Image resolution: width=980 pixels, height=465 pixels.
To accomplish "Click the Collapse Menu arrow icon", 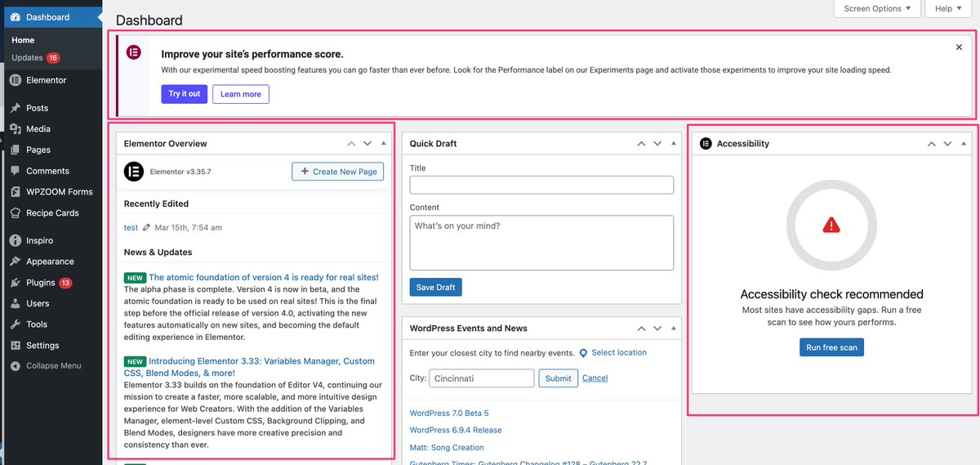I will coord(16,365).
